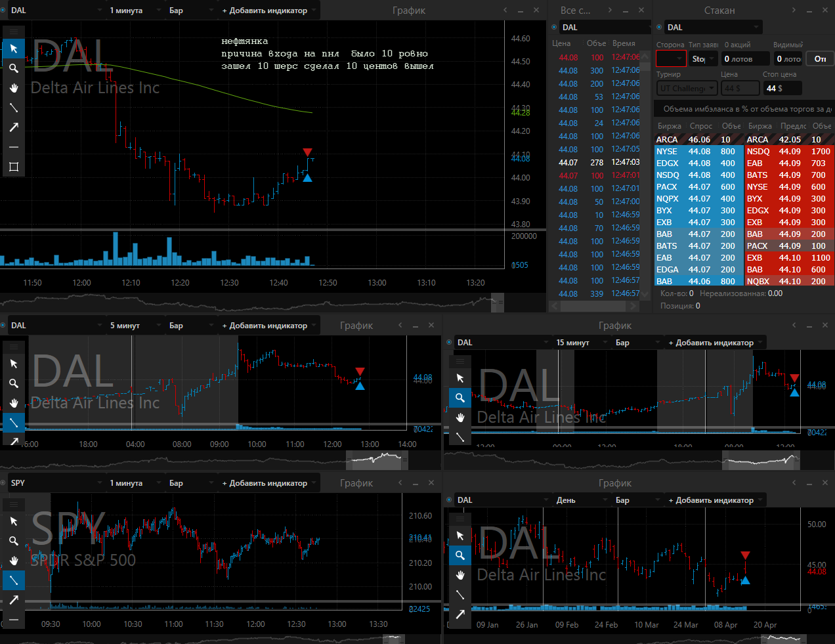The width and height of the screenshot is (835, 644).
Task: Pick the arrow tool in the SPY chart
Action: pos(13,600)
